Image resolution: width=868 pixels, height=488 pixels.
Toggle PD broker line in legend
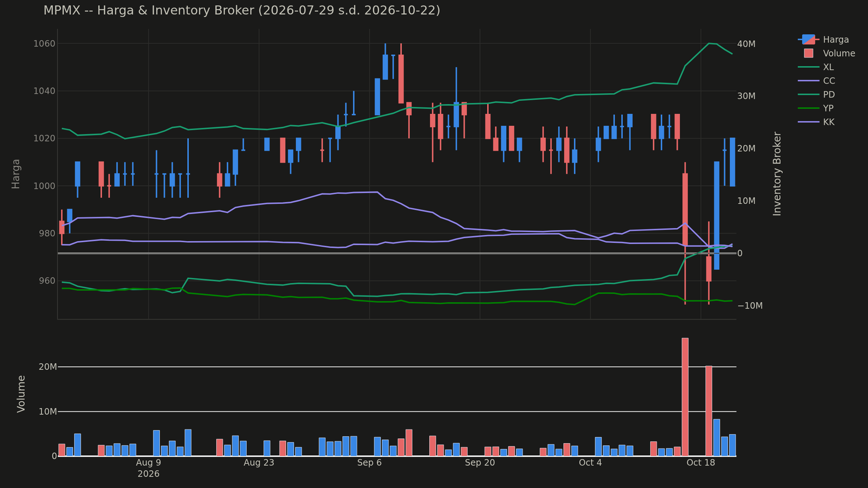[816, 94]
